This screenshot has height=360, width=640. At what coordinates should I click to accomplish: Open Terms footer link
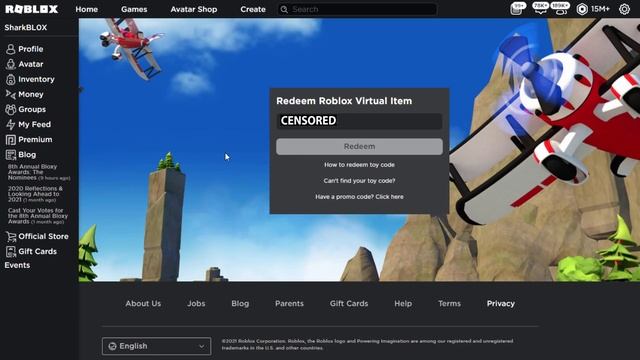click(449, 304)
